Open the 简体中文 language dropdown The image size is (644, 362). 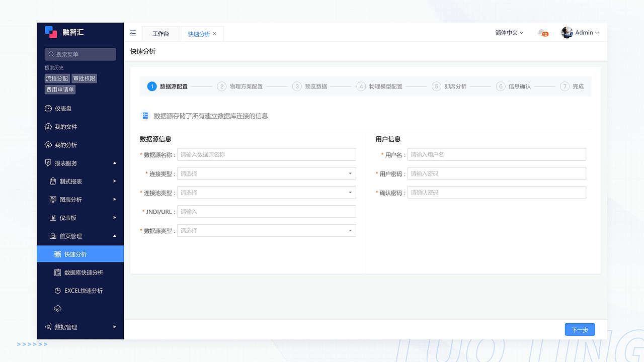[x=509, y=33]
